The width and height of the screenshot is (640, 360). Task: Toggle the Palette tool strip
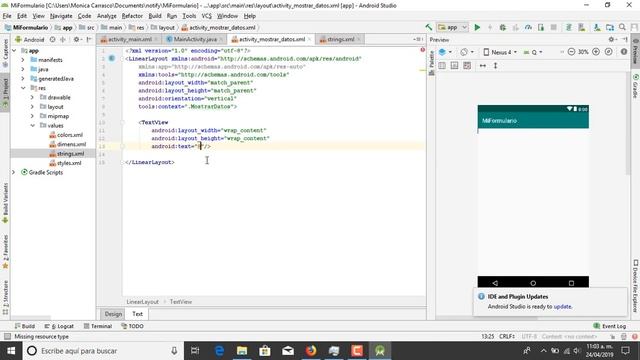[x=431, y=63]
